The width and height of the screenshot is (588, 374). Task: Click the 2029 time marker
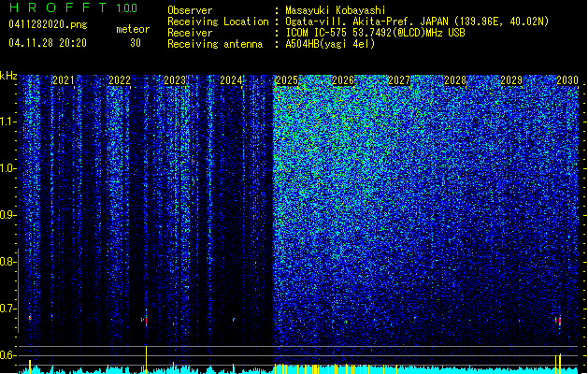511,80
